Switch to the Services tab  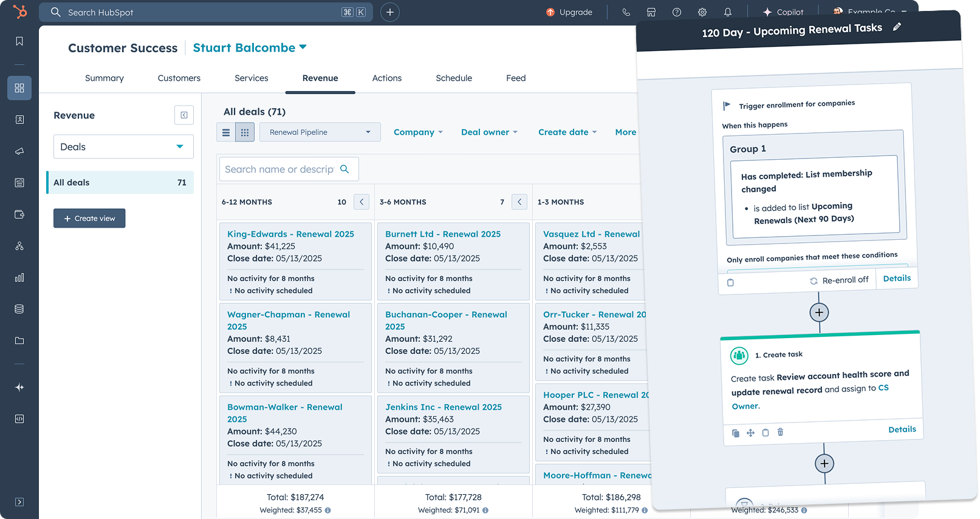point(252,78)
